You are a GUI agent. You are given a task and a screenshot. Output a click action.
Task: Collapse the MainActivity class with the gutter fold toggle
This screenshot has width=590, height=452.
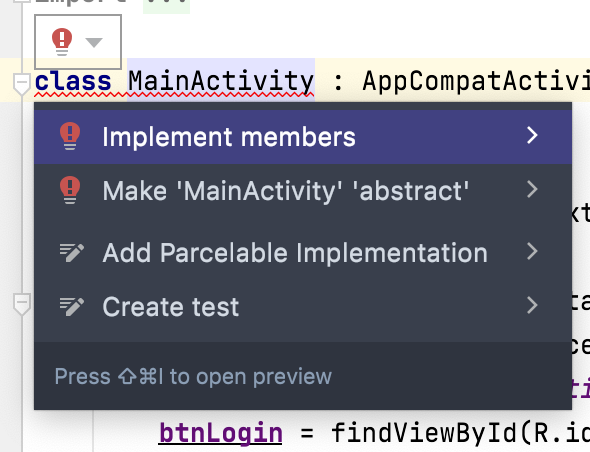tap(22, 84)
